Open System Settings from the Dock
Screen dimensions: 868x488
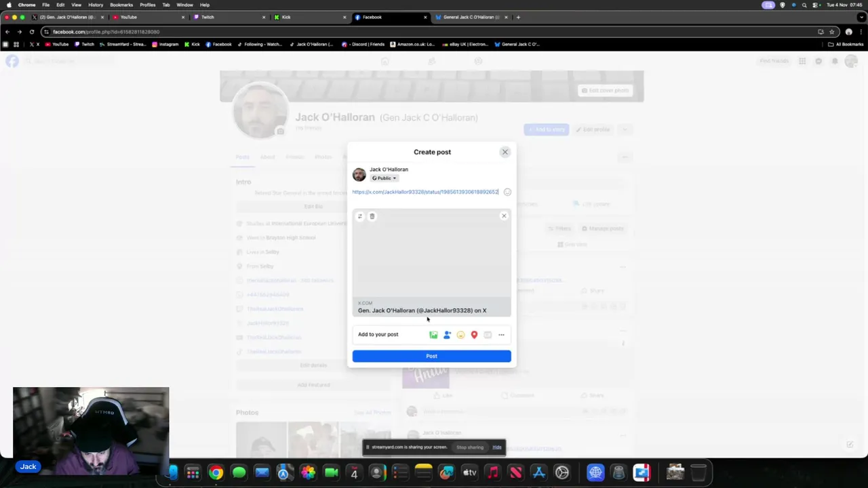tap(561, 472)
